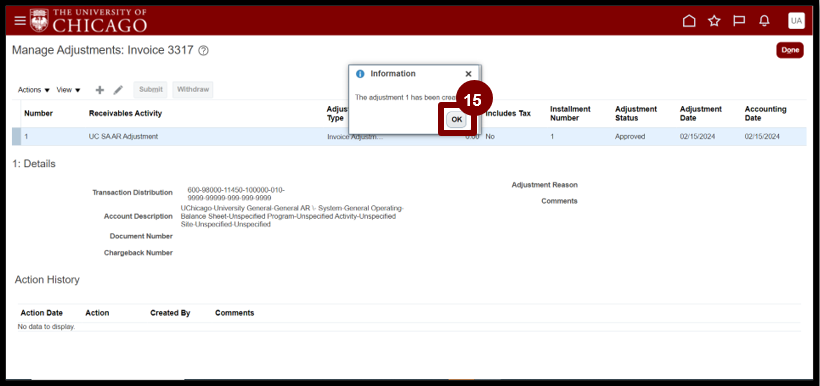The height and width of the screenshot is (386, 820).
Task: Open the hamburger navigation menu
Action: pyautogui.click(x=20, y=21)
